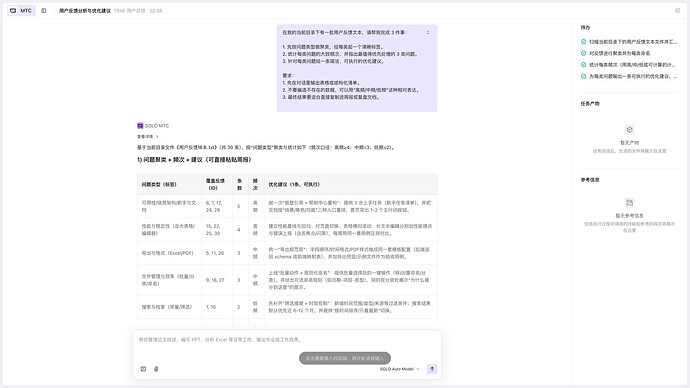Click the 参考信息 section heading
This screenshot has height=388, width=690.
tap(590, 180)
